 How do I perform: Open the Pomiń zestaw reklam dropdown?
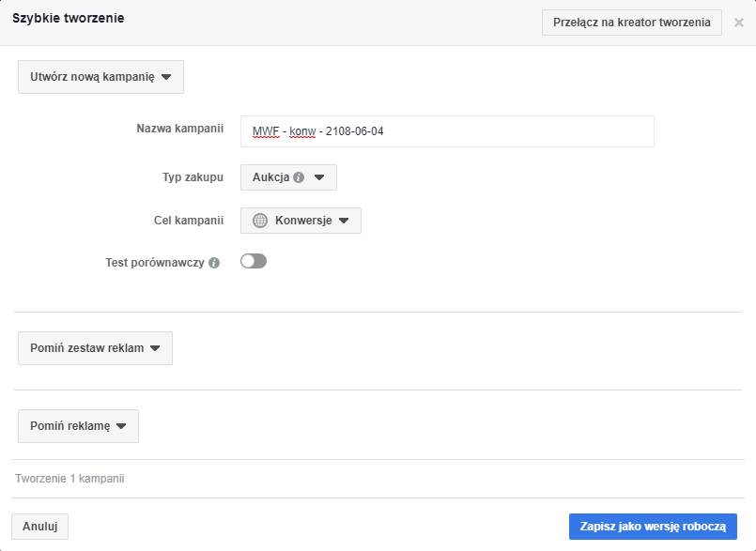(x=95, y=347)
